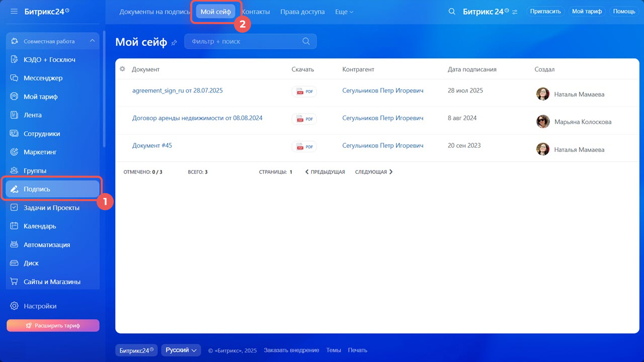The image size is (644, 362).
Task: Click the Группы people icon in the sidebar
Action: (x=14, y=170)
